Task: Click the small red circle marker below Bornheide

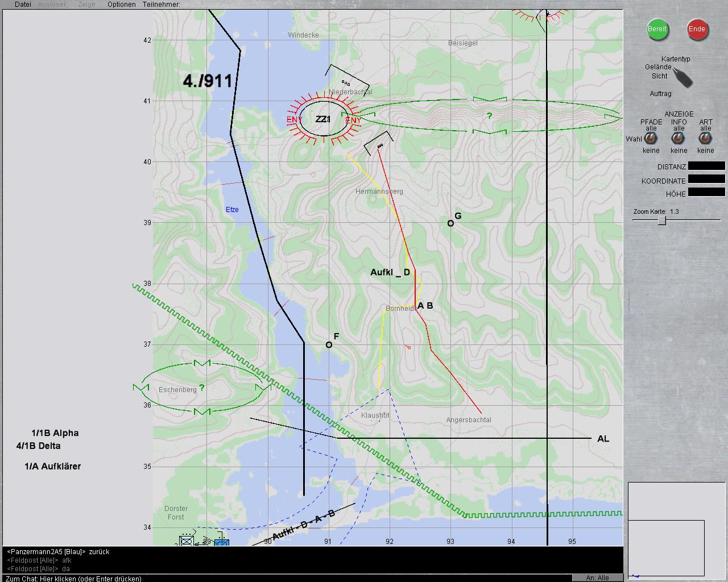Action: [408, 347]
